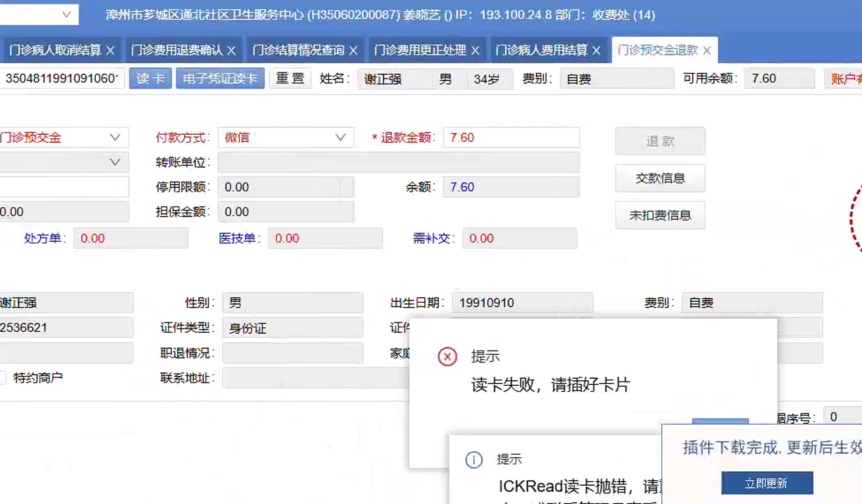Click the 重置 reset button
The image size is (862, 504).
(290, 78)
